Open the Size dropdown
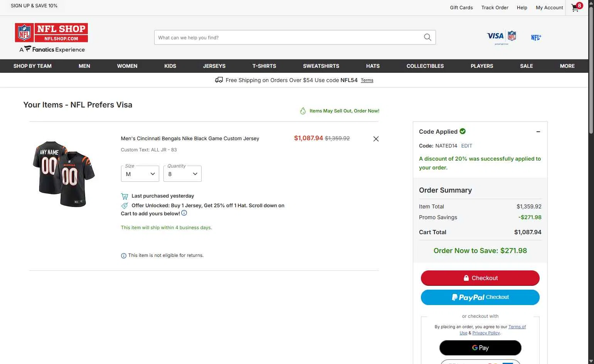The image size is (594, 364). [x=140, y=174]
